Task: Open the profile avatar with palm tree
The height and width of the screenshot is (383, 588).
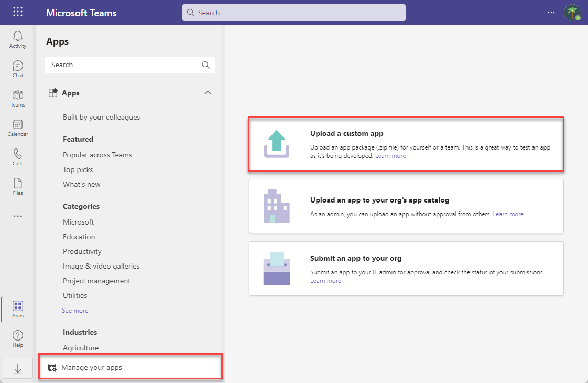Action: pyautogui.click(x=572, y=13)
